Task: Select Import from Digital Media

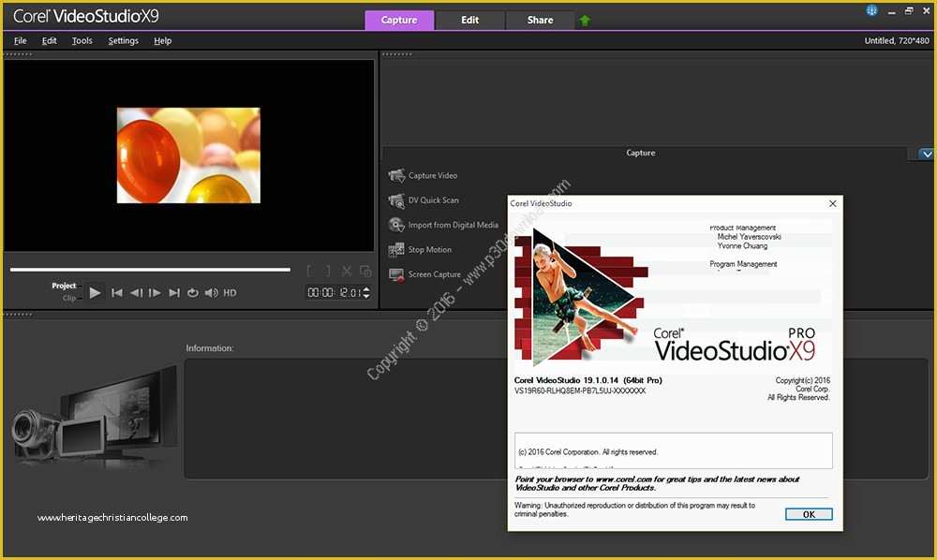Action: [x=443, y=225]
